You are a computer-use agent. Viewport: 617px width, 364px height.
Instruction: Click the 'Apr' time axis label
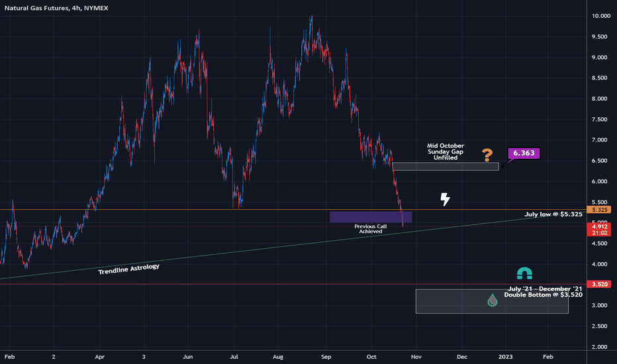(99, 357)
